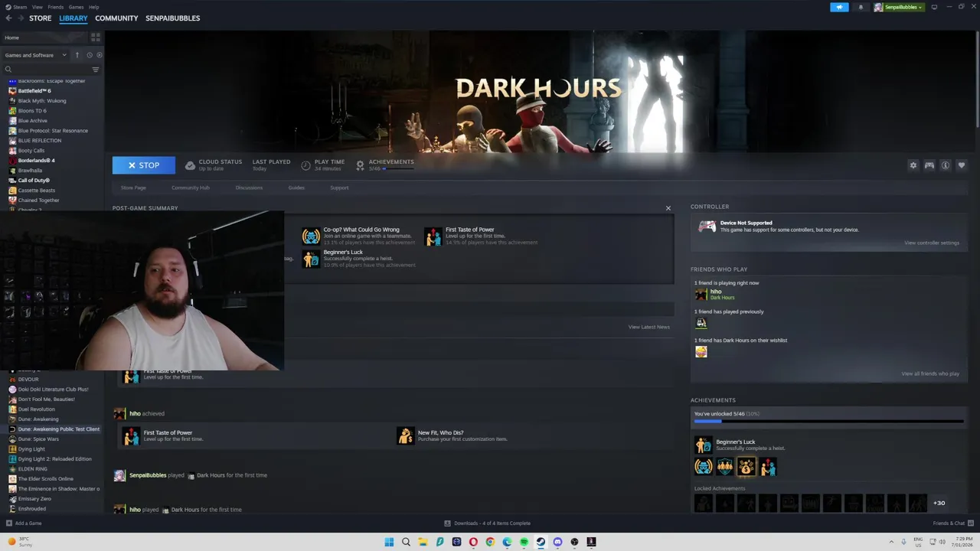Click the blue announcements megaphone button

pyautogui.click(x=839, y=7)
